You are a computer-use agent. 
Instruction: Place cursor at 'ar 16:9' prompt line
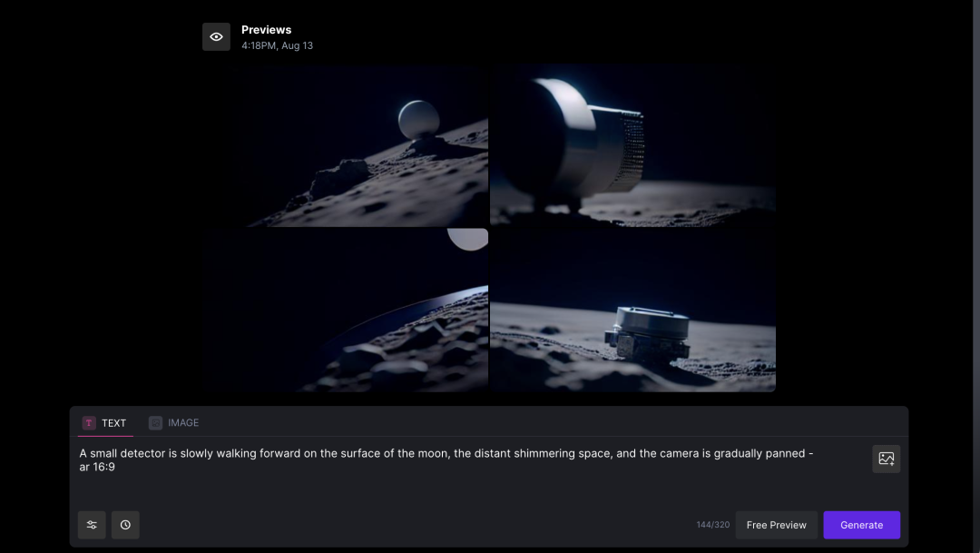point(97,467)
